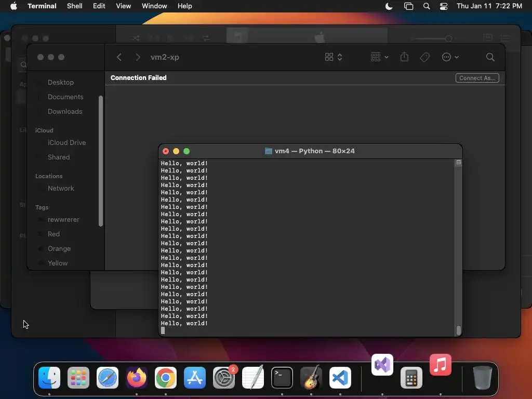
Task: Open the Help menu
Action: 185,6
